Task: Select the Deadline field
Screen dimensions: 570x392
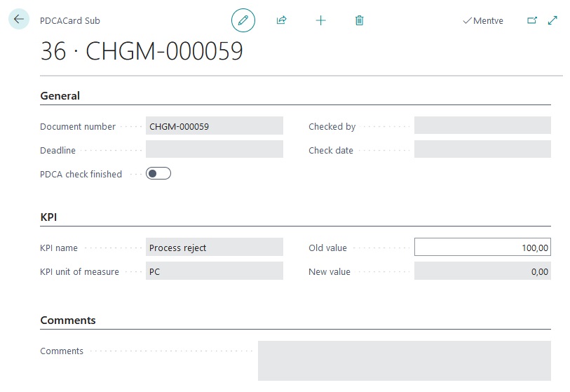Action: coord(214,150)
